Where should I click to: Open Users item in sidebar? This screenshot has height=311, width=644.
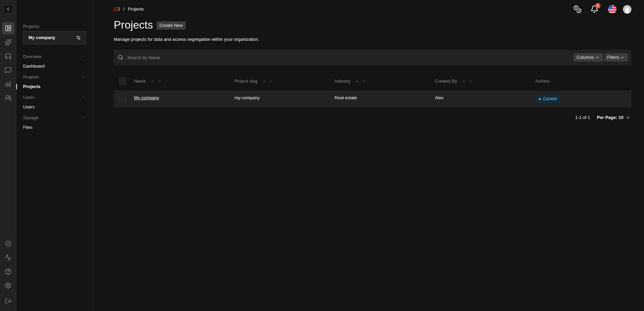[29, 107]
